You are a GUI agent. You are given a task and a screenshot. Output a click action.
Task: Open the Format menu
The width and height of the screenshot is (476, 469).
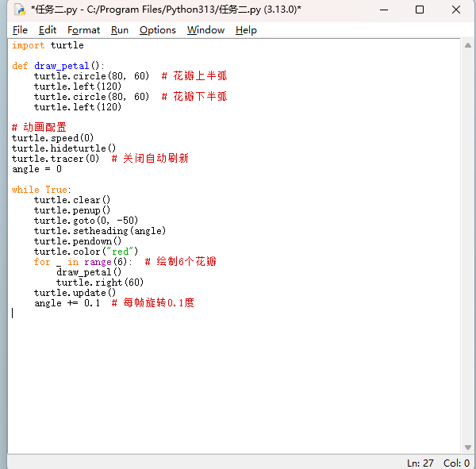(x=83, y=30)
